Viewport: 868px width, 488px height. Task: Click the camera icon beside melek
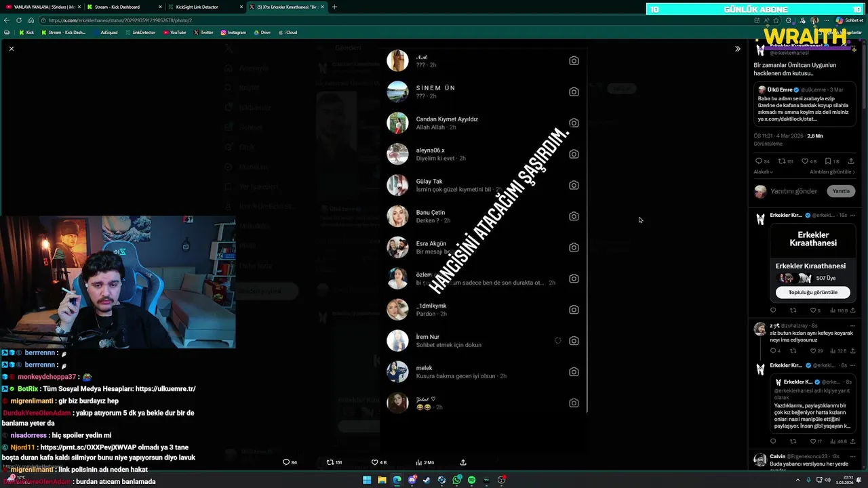coord(574,372)
